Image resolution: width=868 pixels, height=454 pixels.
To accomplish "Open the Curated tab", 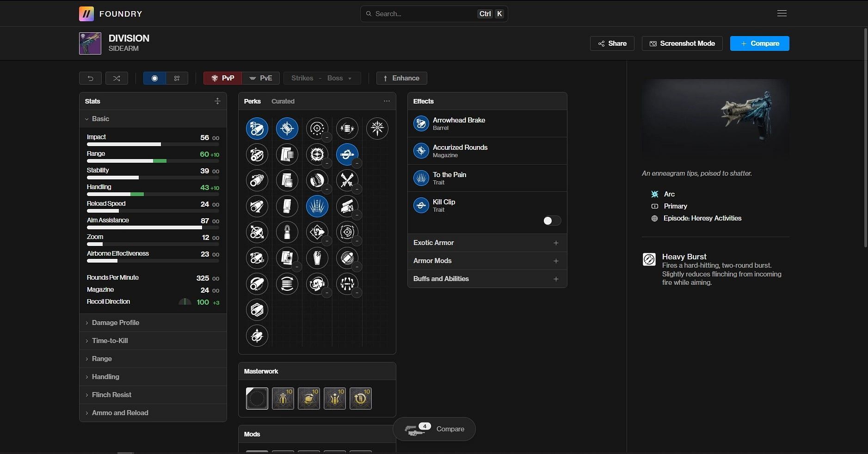I will click(283, 101).
